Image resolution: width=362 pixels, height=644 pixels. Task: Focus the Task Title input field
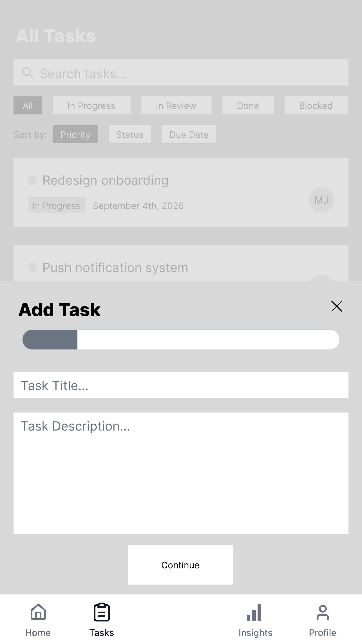[181, 385]
